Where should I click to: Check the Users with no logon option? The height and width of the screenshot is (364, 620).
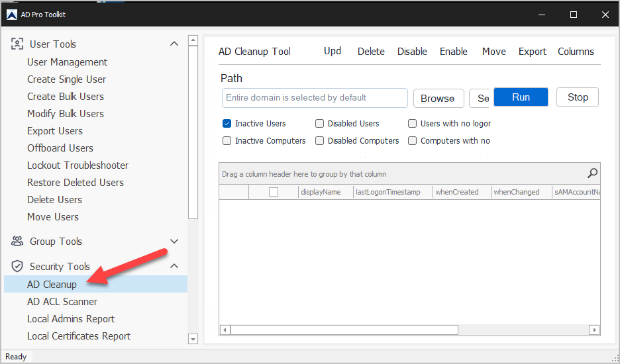pyautogui.click(x=412, y=124)
